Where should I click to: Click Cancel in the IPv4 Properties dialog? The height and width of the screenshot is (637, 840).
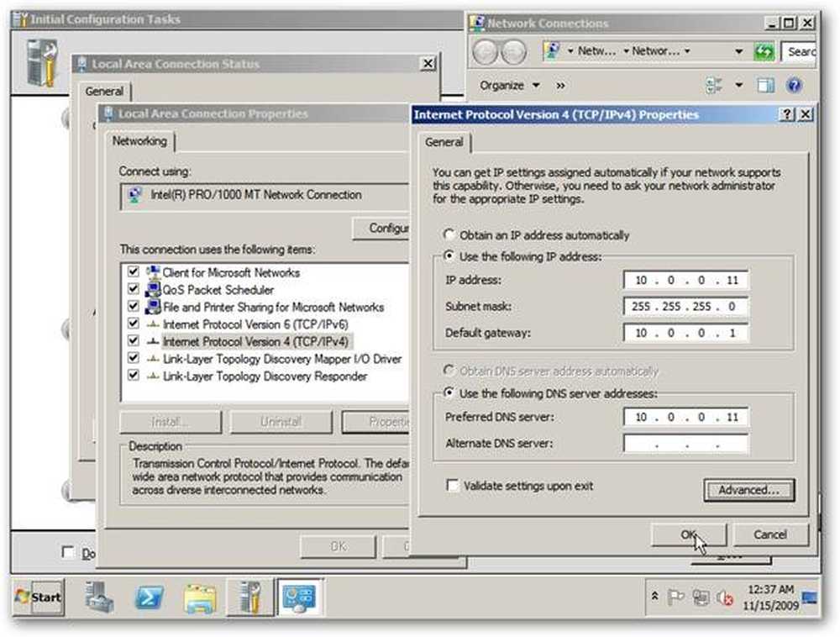point(770,534)
